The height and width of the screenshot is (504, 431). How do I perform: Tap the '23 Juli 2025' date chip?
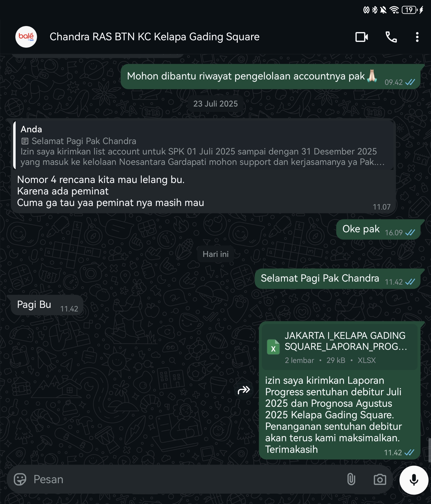click(216, 104)
